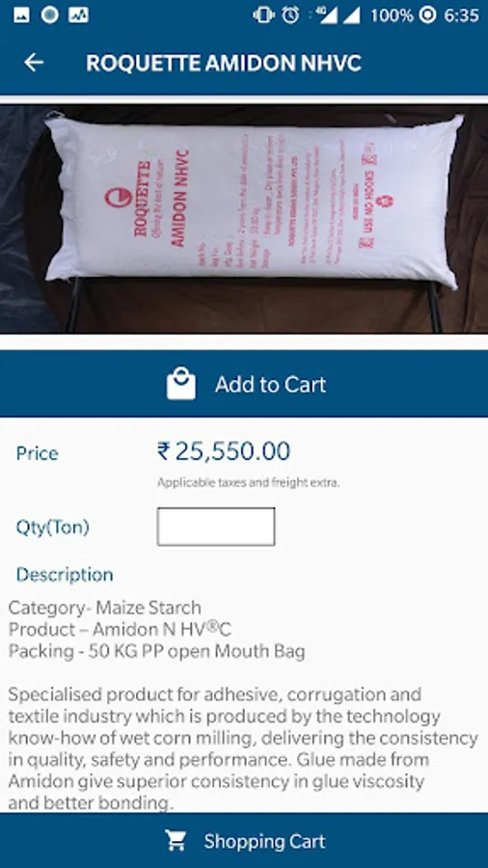Tap the back arrow icon

pos(34,63)
